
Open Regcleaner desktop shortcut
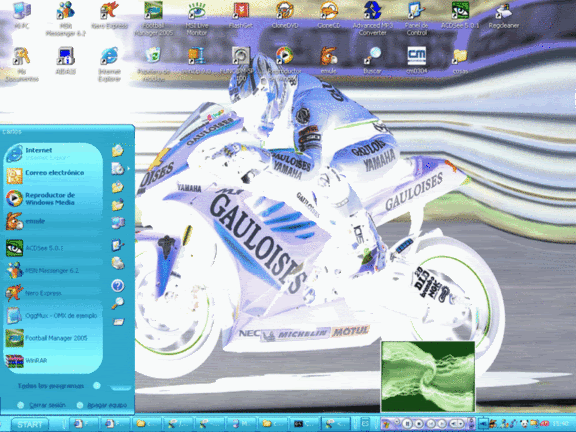coord(504,15)
